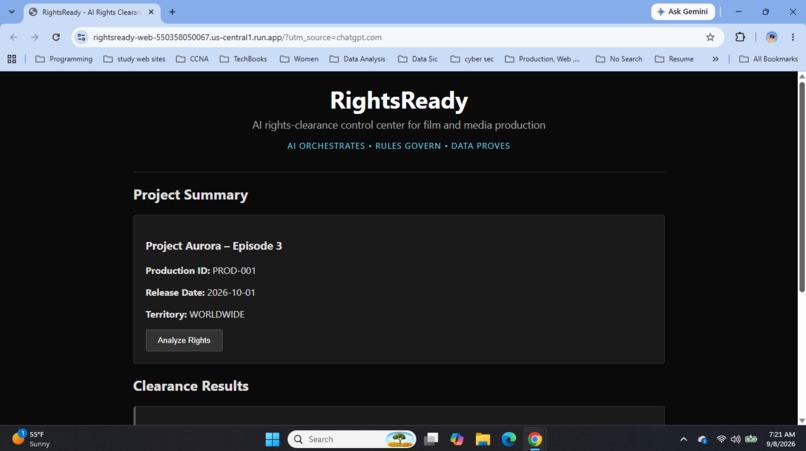Click the WORLDWIDE territory value
This screenshot has height=451, width=806.
(216, 314)
